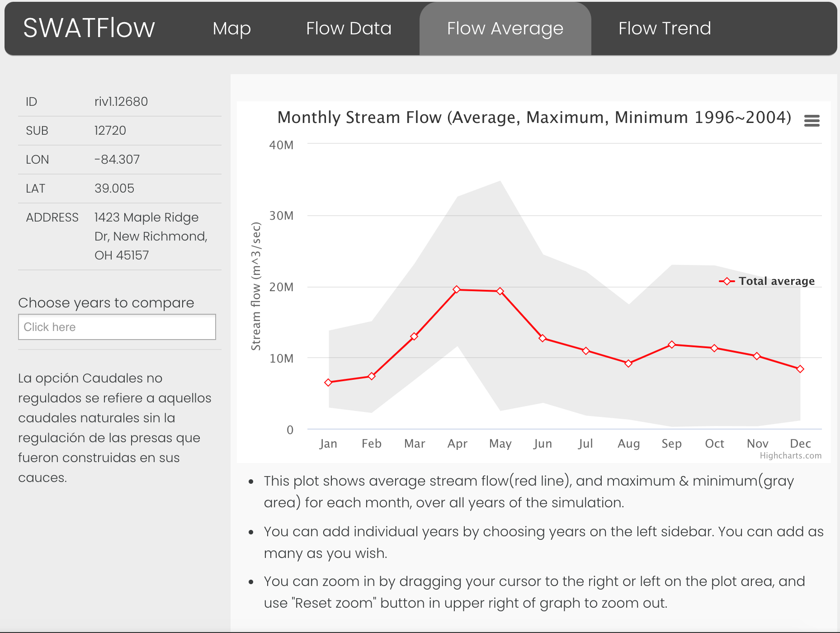The image size is (840, 633).
Task: Select the Flow Average tab
Action: 505,28
